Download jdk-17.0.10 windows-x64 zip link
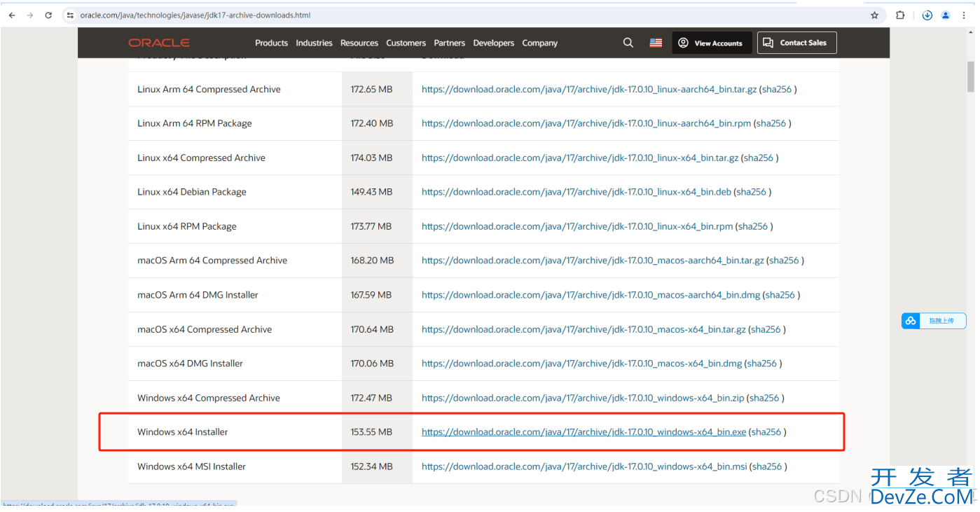Screen dimensions: 980x512 [583, 398]
